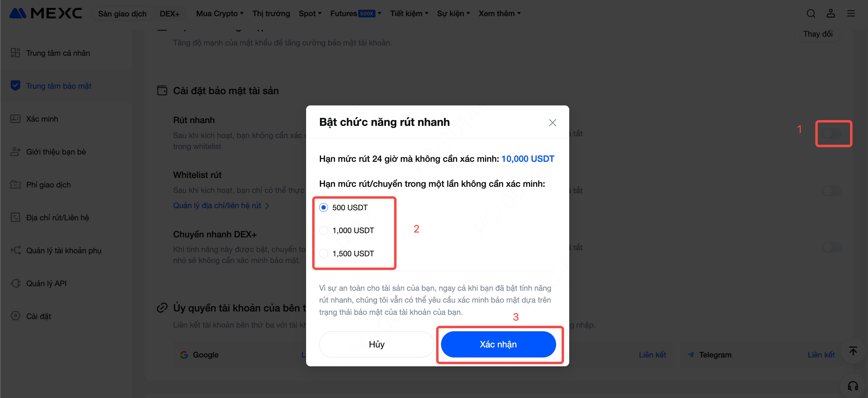Close the Bật chức năng rút nhanh dialog
Screen dimensions: 868x398
coord(552,123)
